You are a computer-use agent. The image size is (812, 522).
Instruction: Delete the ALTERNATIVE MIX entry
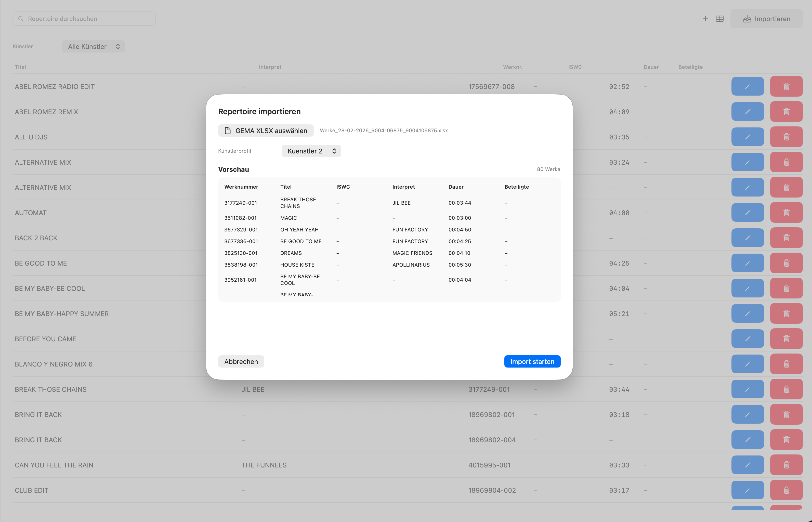787,162
